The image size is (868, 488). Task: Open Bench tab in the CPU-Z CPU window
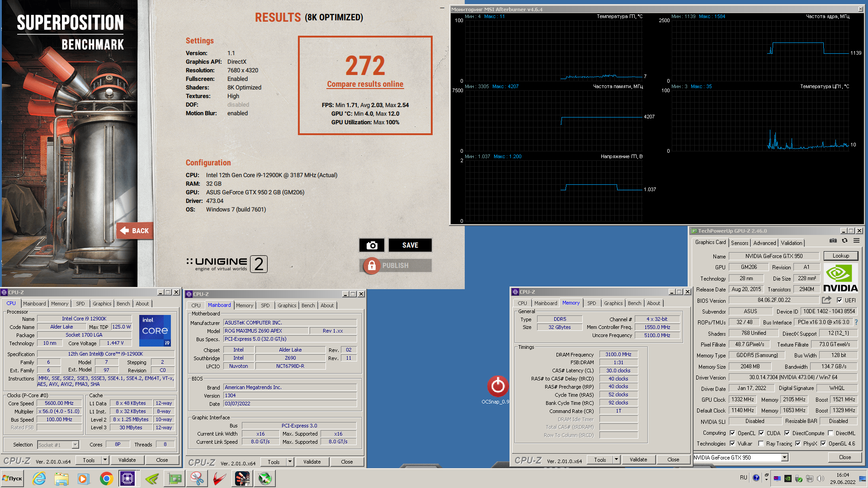[123, 304]
